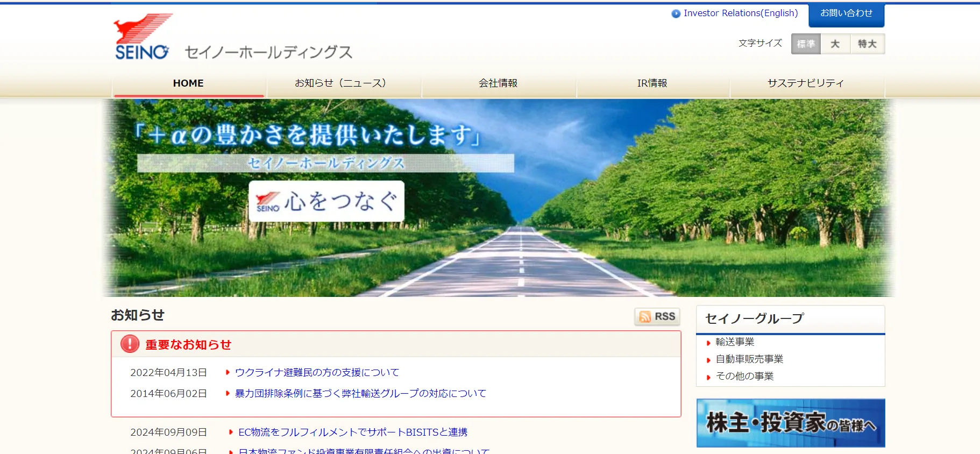Click the 文字サイズ label

click(760, 43)
